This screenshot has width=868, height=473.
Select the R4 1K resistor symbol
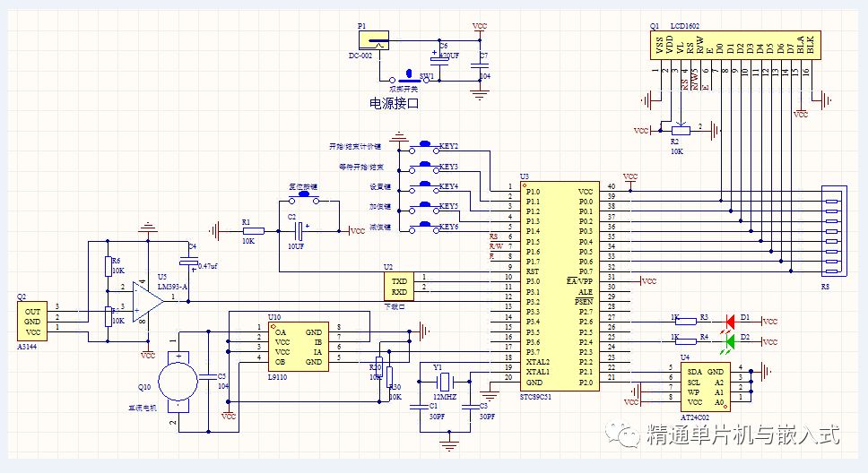pos(686,341)
